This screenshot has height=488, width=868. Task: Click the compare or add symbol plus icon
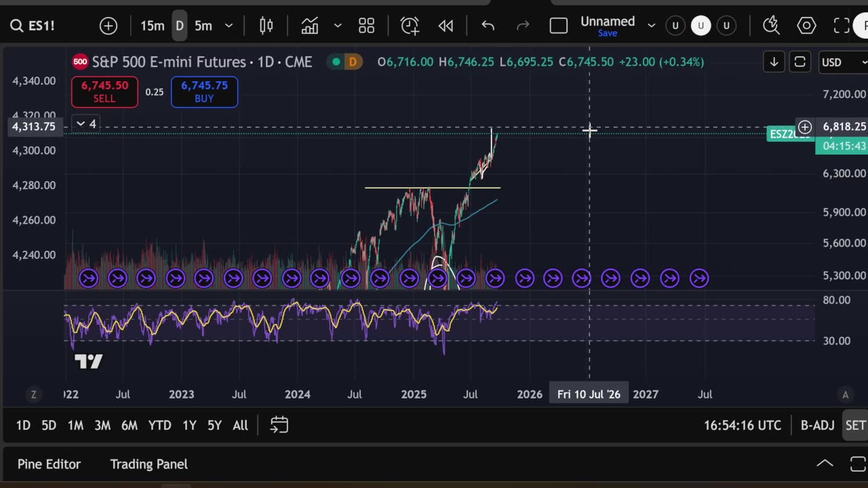point(108,26)
